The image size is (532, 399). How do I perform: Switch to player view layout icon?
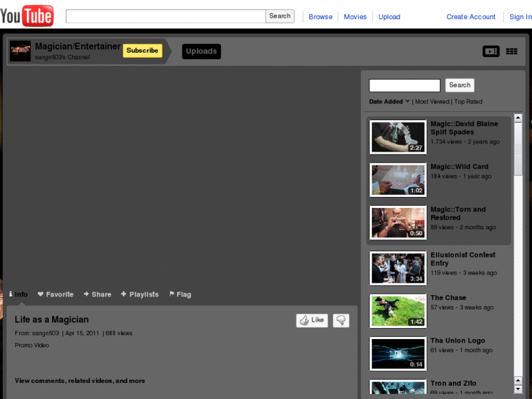pyautogui.click(x=490, y=51)
